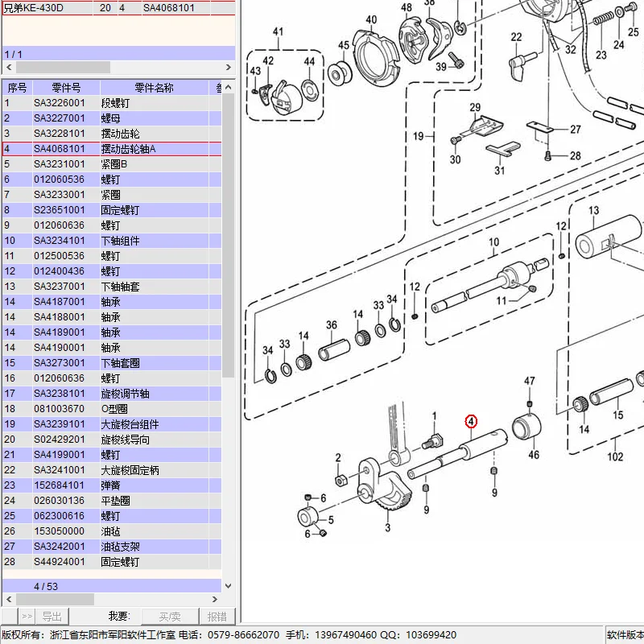The image size is (644, 644).
Task: Click part callout 41 in the diagram
Action: click(278, 32)
